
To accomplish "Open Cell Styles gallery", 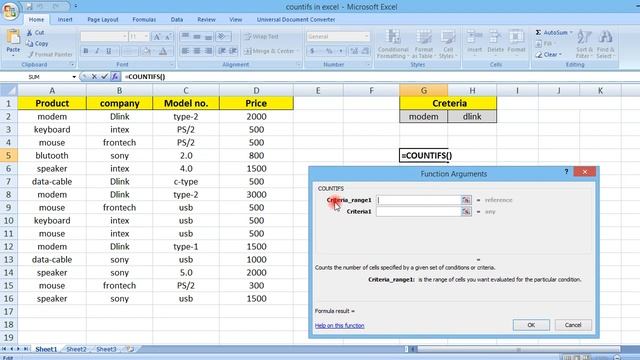I will (448, 44).
